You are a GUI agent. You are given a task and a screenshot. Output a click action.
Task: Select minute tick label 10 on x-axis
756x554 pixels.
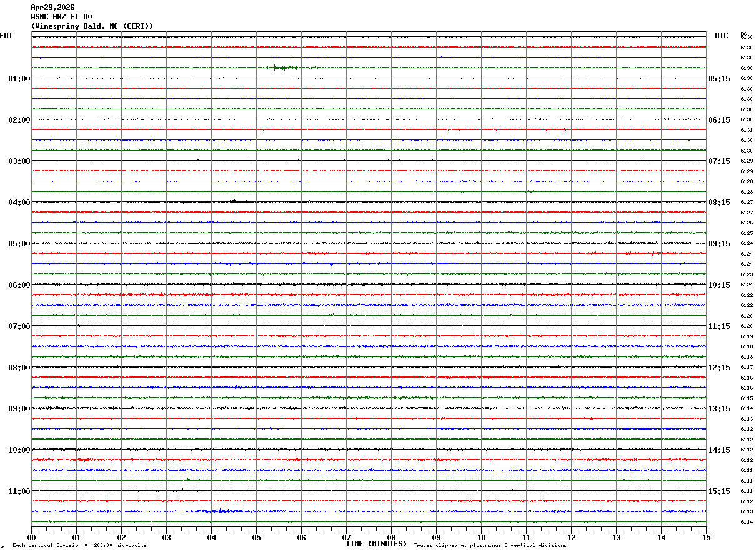coord(481,538)
